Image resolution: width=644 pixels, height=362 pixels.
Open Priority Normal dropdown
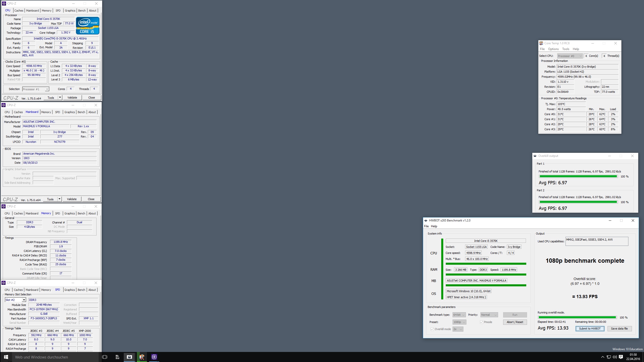tap(489, 315)
